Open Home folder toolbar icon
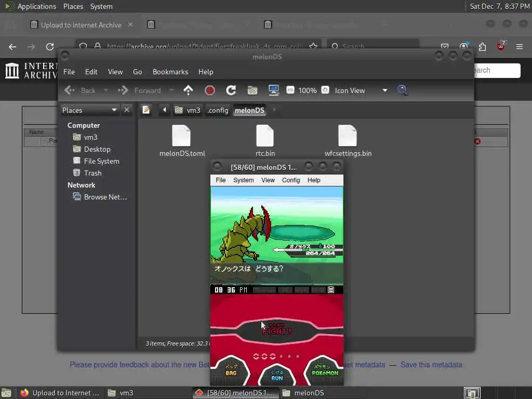The image size is (532, 399). [252, 90]
